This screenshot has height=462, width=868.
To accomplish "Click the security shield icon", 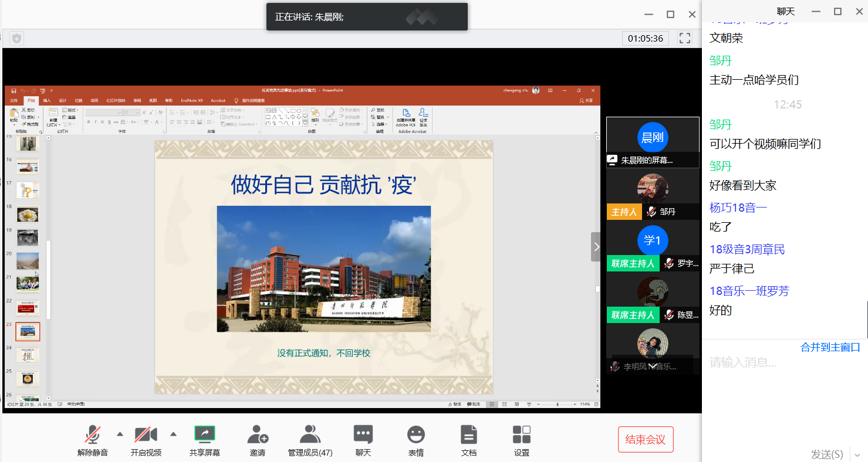I will 17,39.
